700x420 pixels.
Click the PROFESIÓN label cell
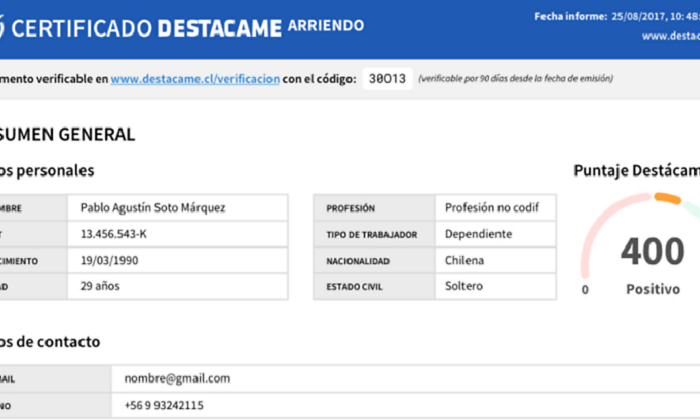[x=374, y=208]
